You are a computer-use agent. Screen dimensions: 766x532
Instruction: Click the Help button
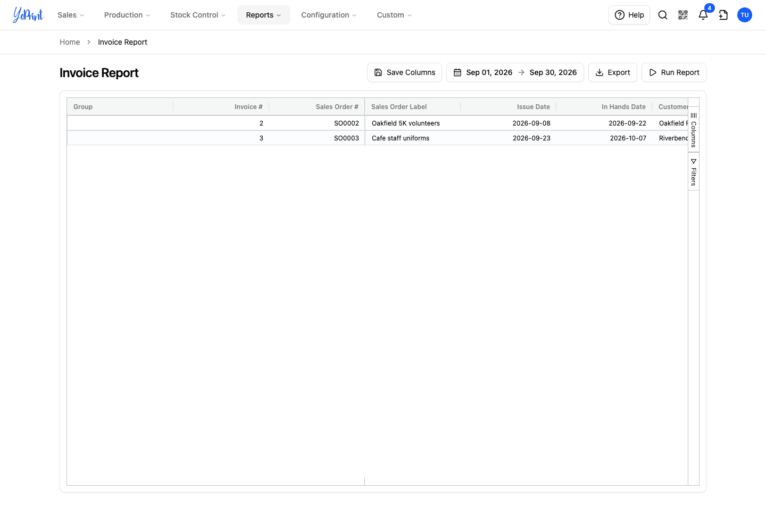629,15
